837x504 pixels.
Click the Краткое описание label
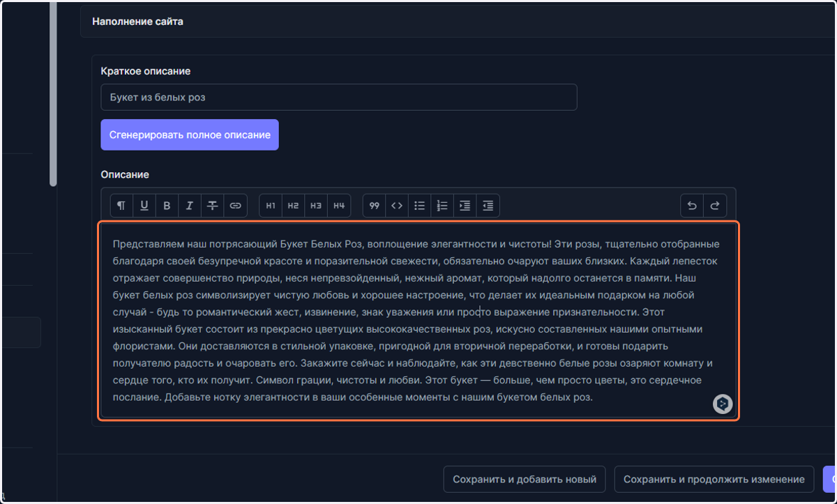click(146, 71)
